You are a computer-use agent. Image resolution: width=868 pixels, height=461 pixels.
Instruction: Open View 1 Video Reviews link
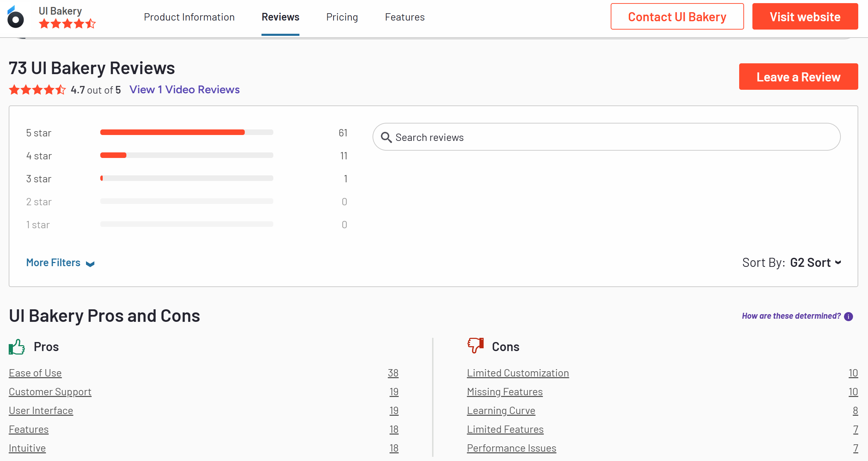click(185, 90)
